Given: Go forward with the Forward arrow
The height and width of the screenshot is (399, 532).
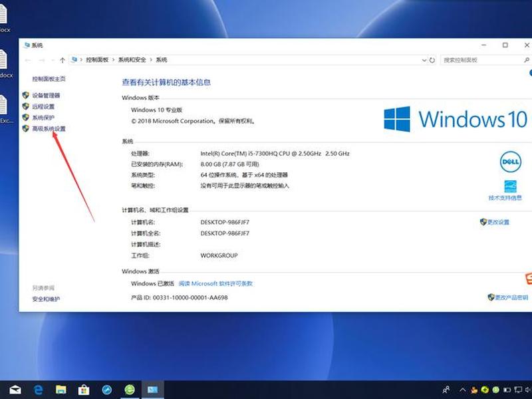Looking at the screenshot, I should (x=42, y=60).
